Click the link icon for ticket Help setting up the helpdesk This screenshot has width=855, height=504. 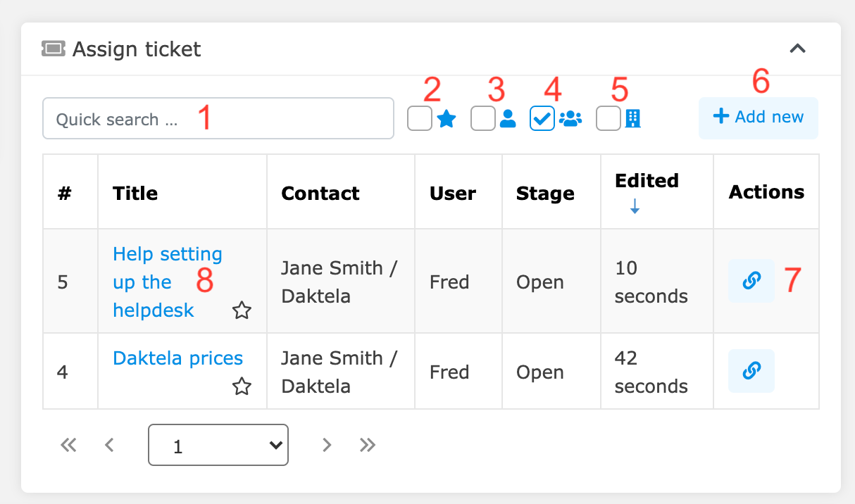pyautogui.click(x=751, y=280)
